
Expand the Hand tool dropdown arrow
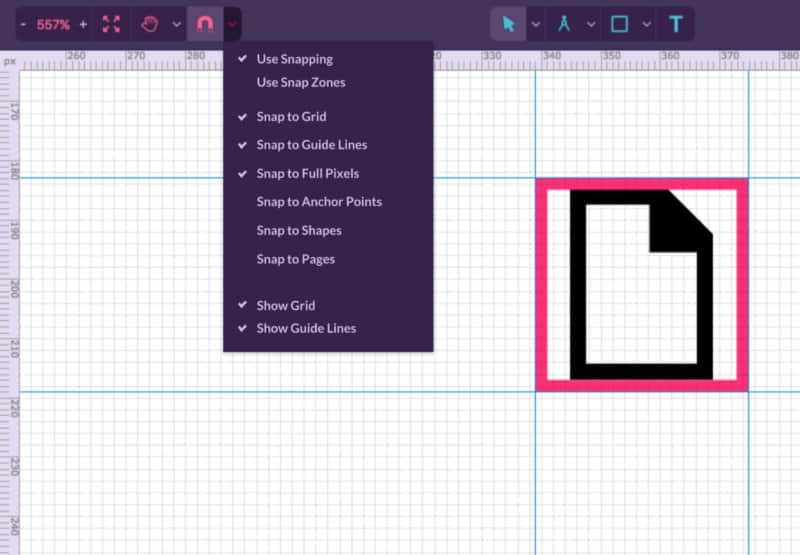[x=177, y=24]
